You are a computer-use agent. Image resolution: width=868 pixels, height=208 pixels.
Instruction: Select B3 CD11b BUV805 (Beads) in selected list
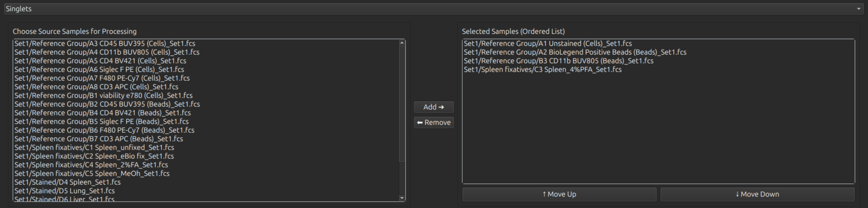pos(658,61)
